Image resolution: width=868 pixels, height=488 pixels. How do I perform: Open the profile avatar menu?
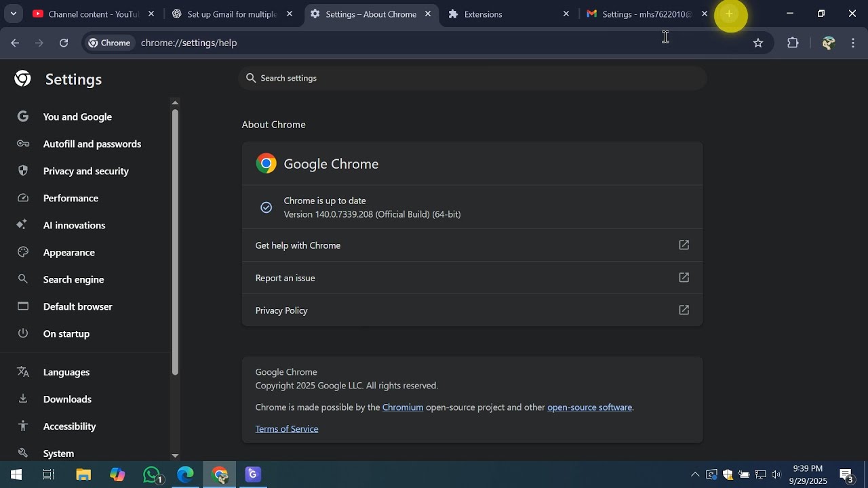pos(828,43)
